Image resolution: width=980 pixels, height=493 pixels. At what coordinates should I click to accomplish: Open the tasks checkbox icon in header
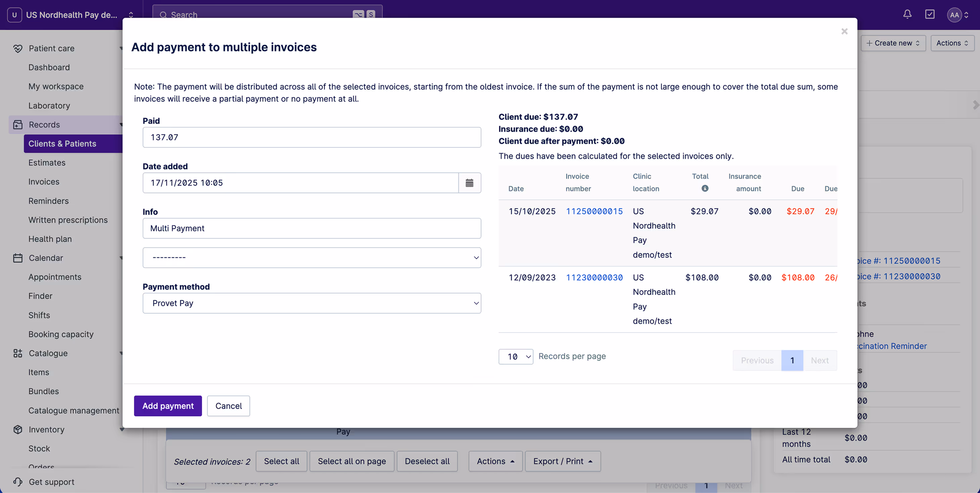[x=929, y=14]
